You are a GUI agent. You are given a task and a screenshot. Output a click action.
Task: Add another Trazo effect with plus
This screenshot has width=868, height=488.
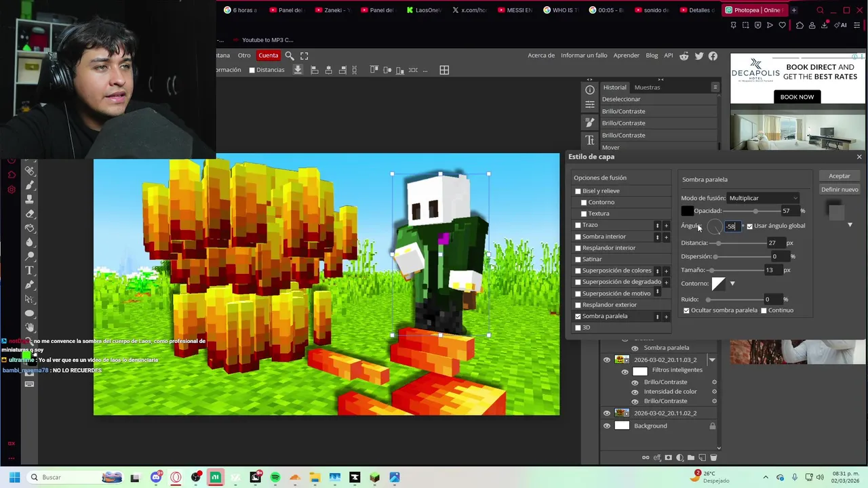[666, 225]
